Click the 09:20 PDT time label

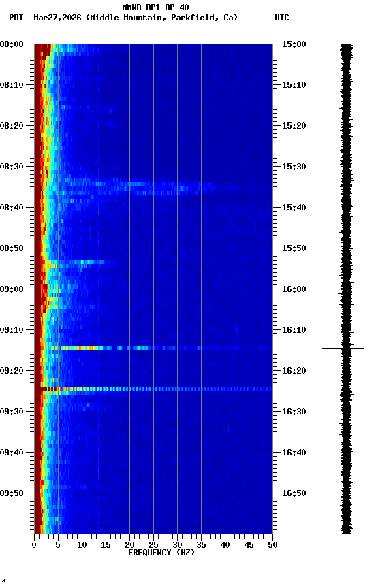(12, 371)
